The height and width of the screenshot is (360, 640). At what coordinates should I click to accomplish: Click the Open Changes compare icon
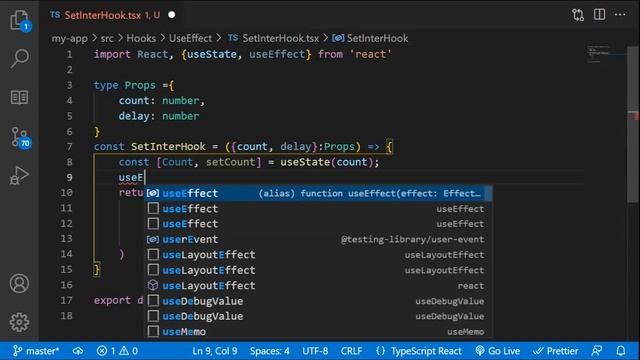tap(578, 15)
